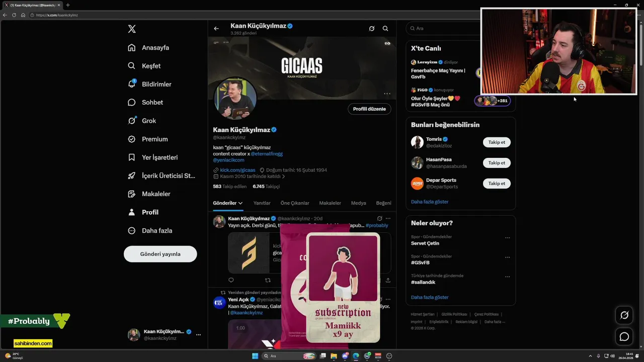
Task: Click the Windows Start button
Action: pos(255,356)
